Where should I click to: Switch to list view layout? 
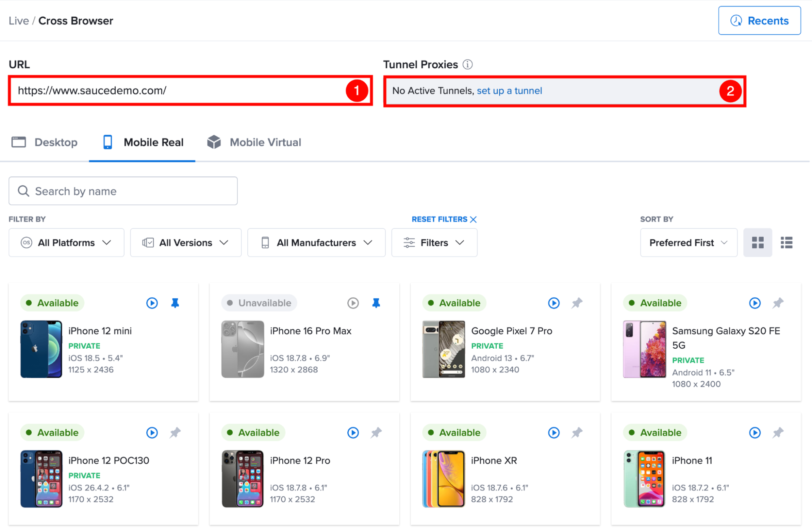(786, 243)
